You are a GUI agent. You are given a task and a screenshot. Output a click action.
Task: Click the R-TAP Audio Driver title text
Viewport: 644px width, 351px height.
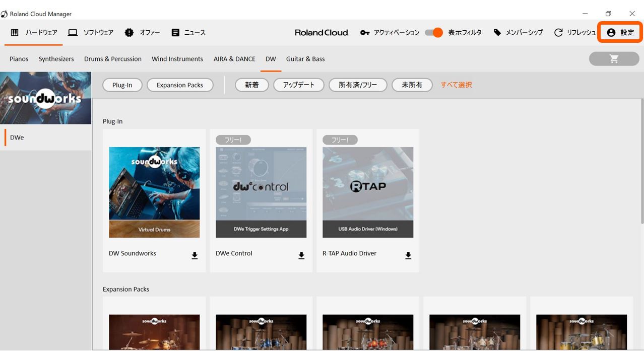[x=349, y=253]
